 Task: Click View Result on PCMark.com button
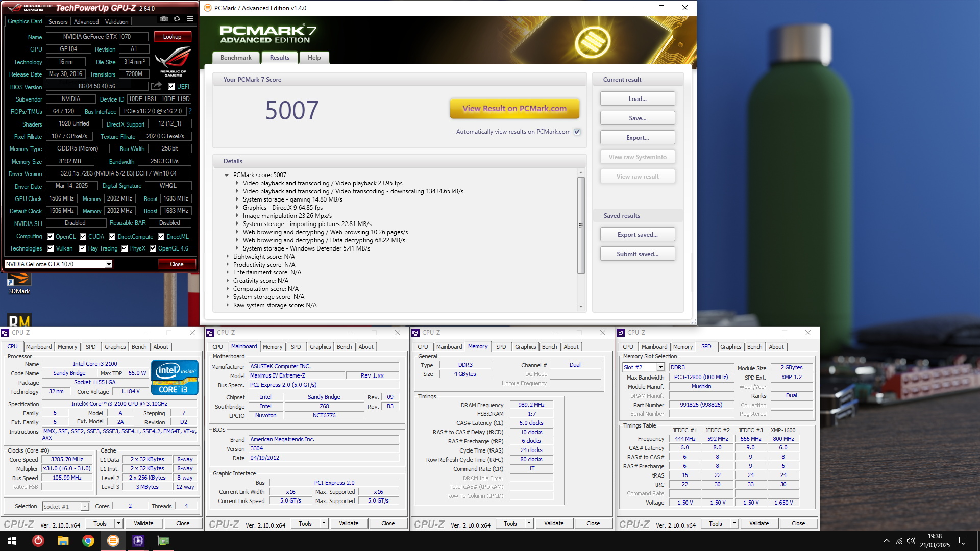pyautogui.click(x=514, y=108)
